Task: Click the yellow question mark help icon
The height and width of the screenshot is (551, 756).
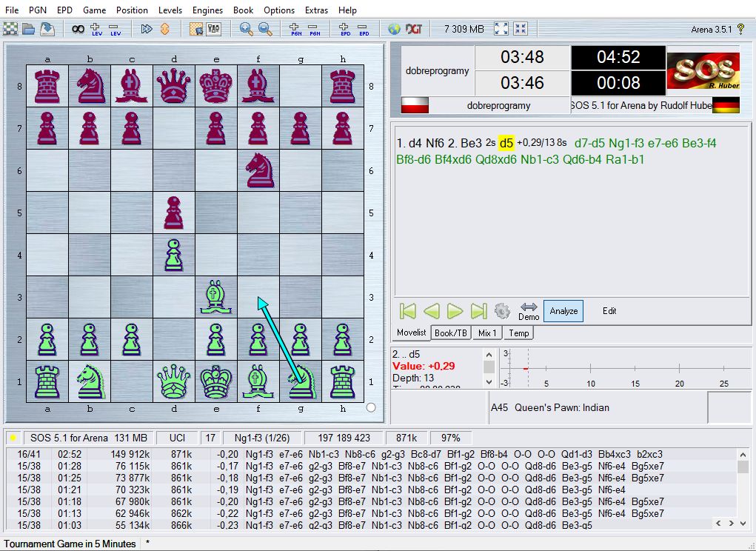Action: coord(741,29)
